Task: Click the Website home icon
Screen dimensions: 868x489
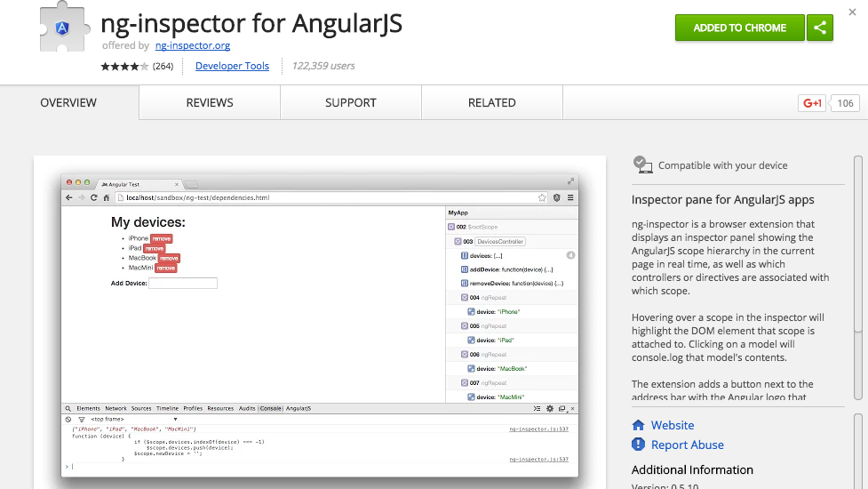Action: point(638,425)
